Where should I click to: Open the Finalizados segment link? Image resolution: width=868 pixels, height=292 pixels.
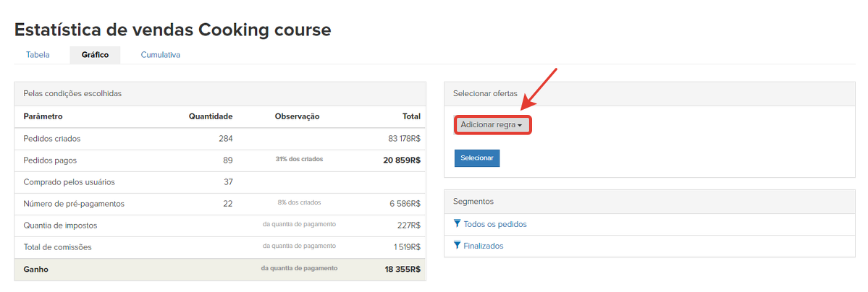tap(483, 246)
